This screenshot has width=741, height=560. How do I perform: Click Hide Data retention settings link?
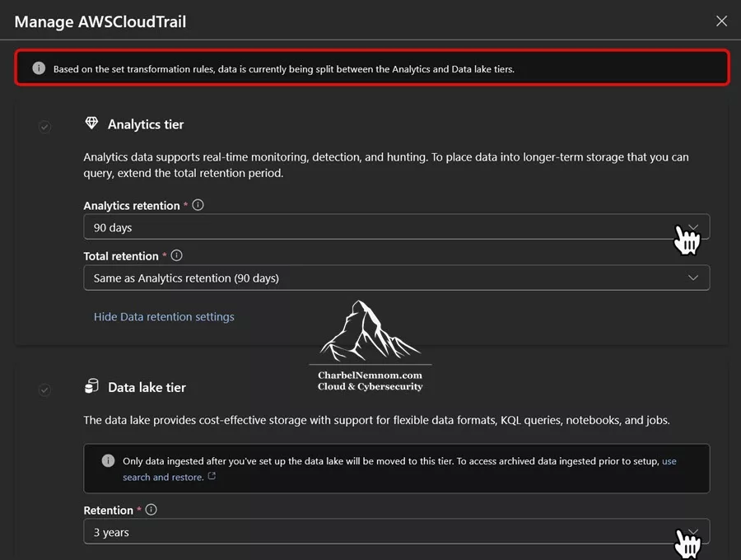[x=164, y=316]
